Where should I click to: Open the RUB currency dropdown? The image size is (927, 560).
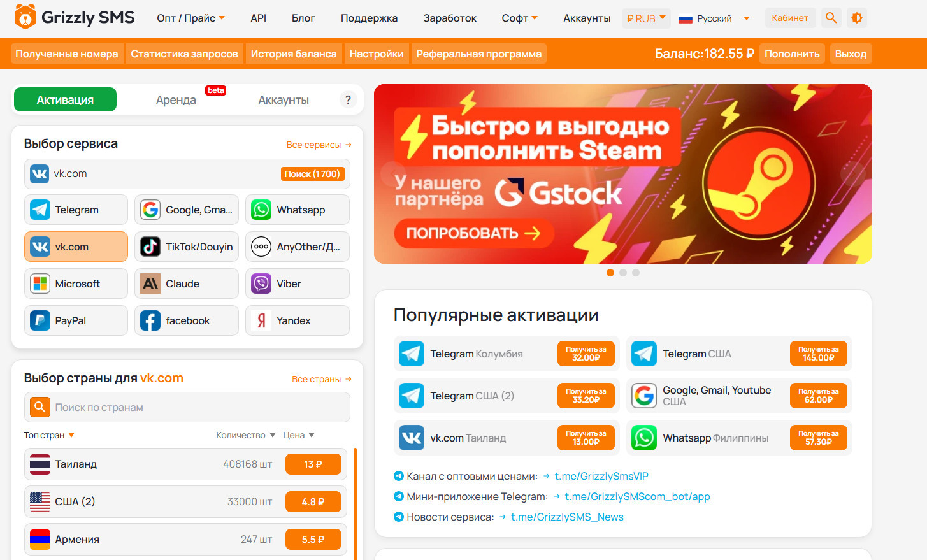tap(646, 18)
